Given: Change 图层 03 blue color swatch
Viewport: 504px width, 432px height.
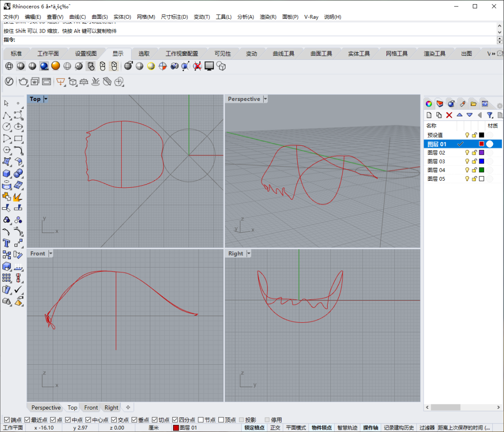Looking at the screenshot, I should tap(482, 161).
